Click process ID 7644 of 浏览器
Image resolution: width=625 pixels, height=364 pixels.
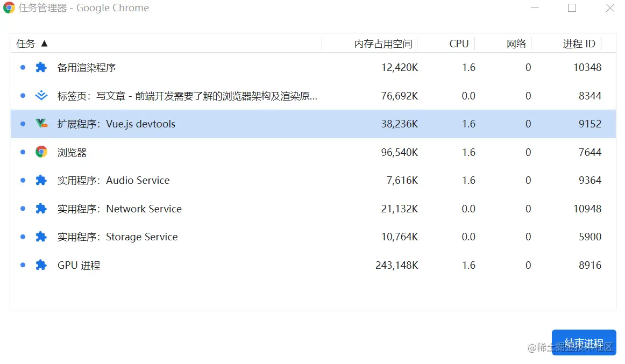[x=590, y=152]
